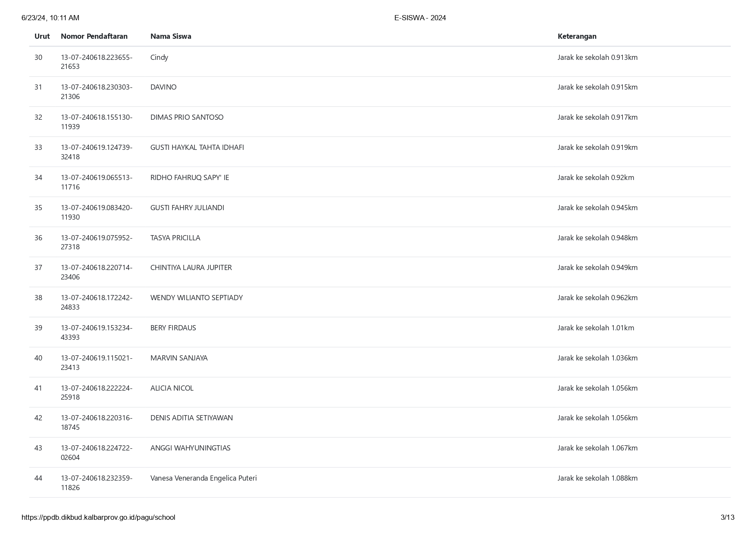Click the distance 0.915km for DAVINO

[x=597, y=87]
